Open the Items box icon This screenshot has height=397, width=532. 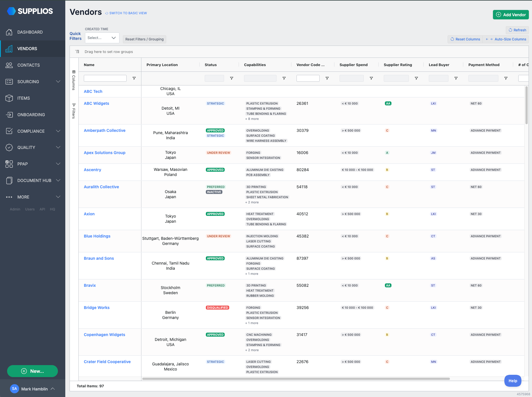[x=9, y=98]
